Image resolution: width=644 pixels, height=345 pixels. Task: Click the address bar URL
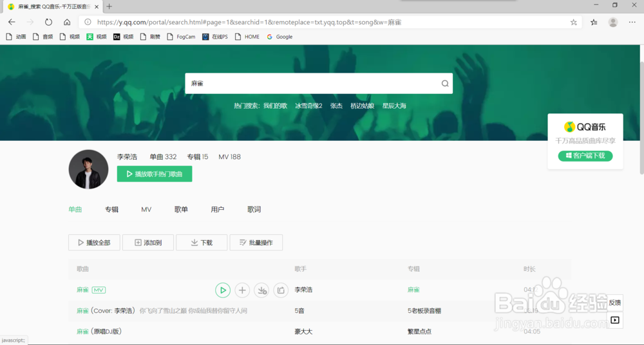[x=249, y=22]
